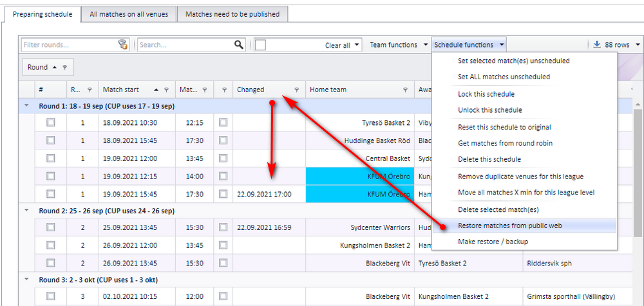Image resolution: width=644 pixels, height=306 pixels.
Task: Click inside the Search text field
Action: [x=185, y=44]
